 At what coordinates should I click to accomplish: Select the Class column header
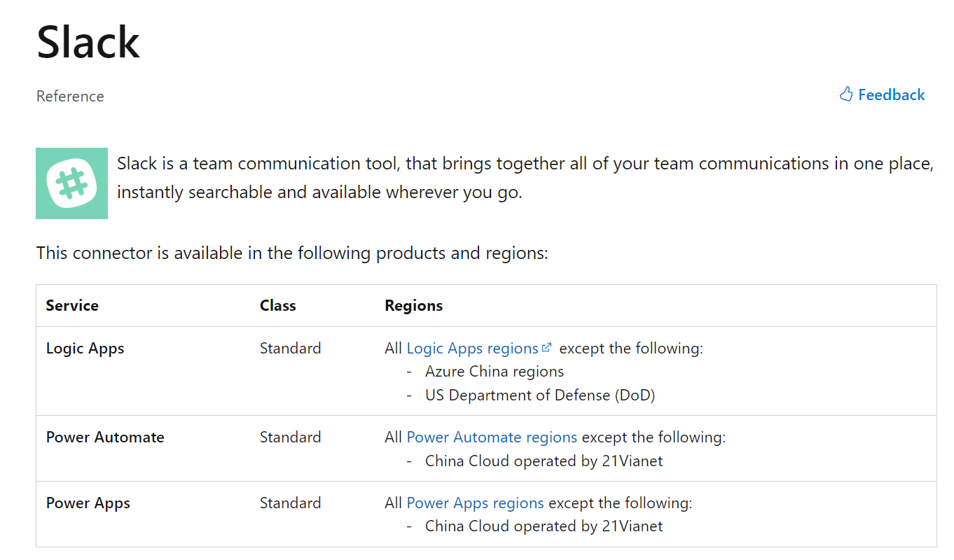click(x=277, y=305)
